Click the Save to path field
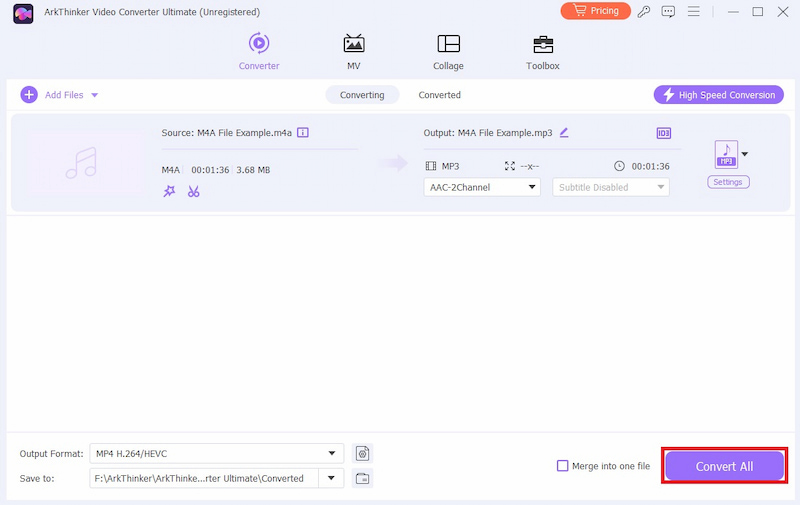The height and width of the screenshot is (505, 800). coord(204,478)
